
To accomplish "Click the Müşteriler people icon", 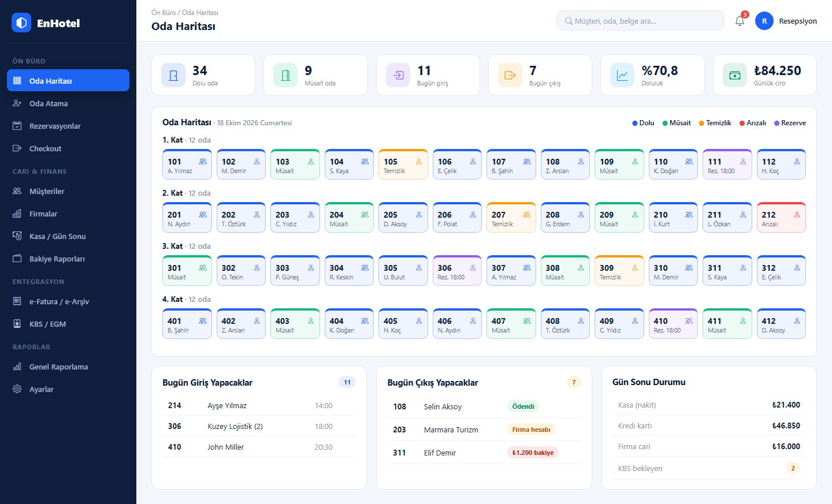I will 17,191.
